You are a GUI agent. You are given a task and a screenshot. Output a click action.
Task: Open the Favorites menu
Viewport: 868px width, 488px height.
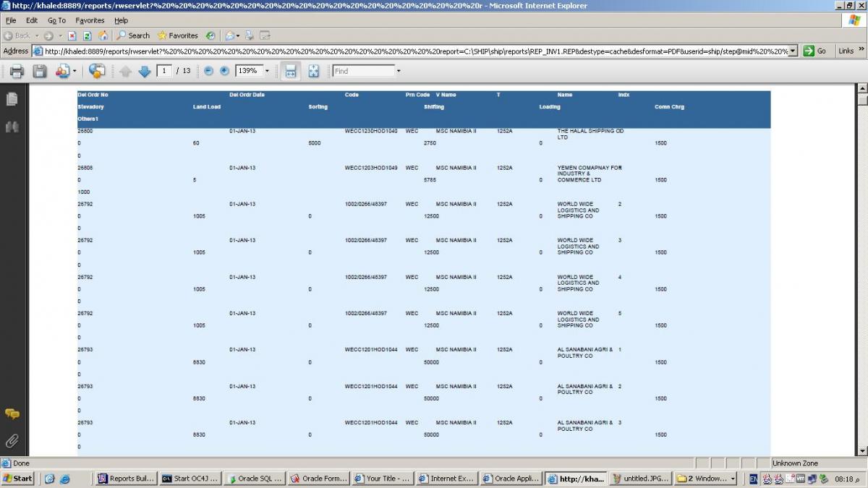point(90,20)
